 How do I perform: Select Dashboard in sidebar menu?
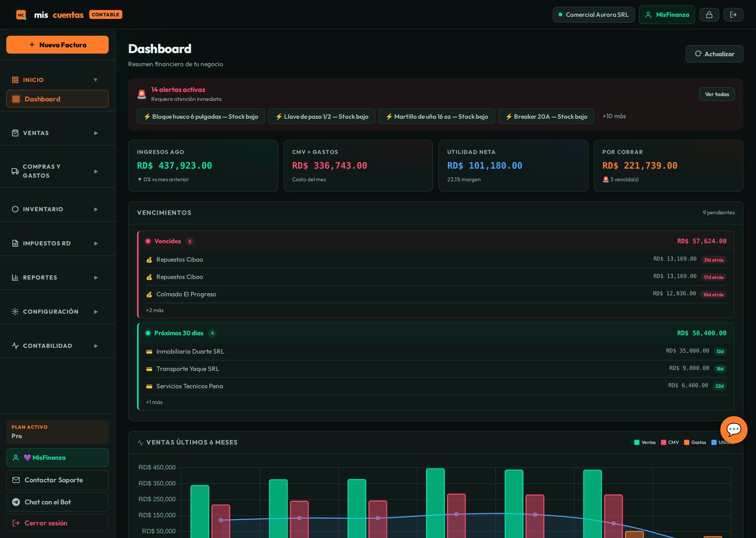57,99
